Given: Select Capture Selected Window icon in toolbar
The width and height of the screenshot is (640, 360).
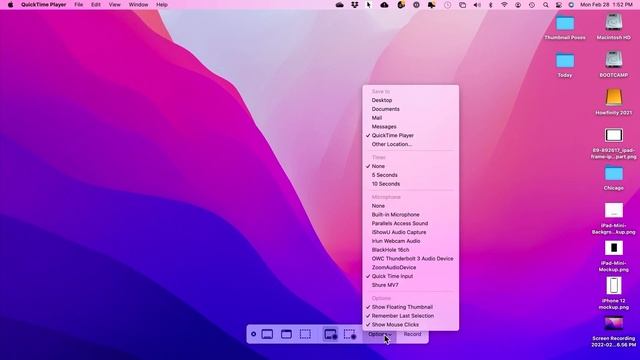Looking at the screenshot, I should click(x=287, y=334).
